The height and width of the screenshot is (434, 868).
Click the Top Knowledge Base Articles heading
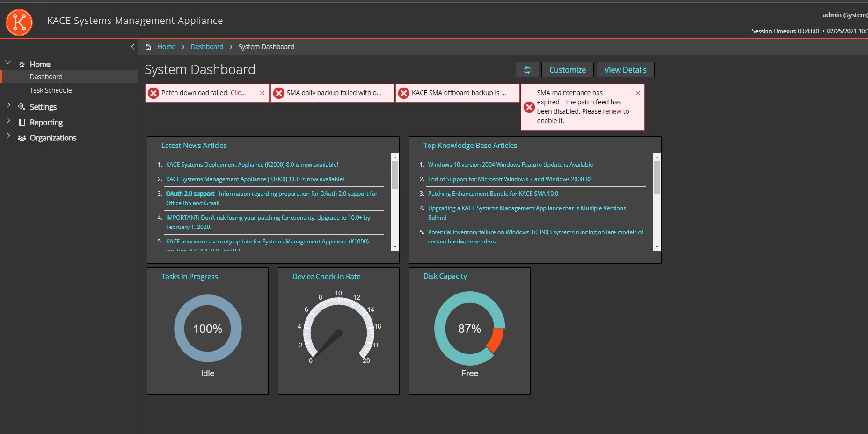point(470,146)
